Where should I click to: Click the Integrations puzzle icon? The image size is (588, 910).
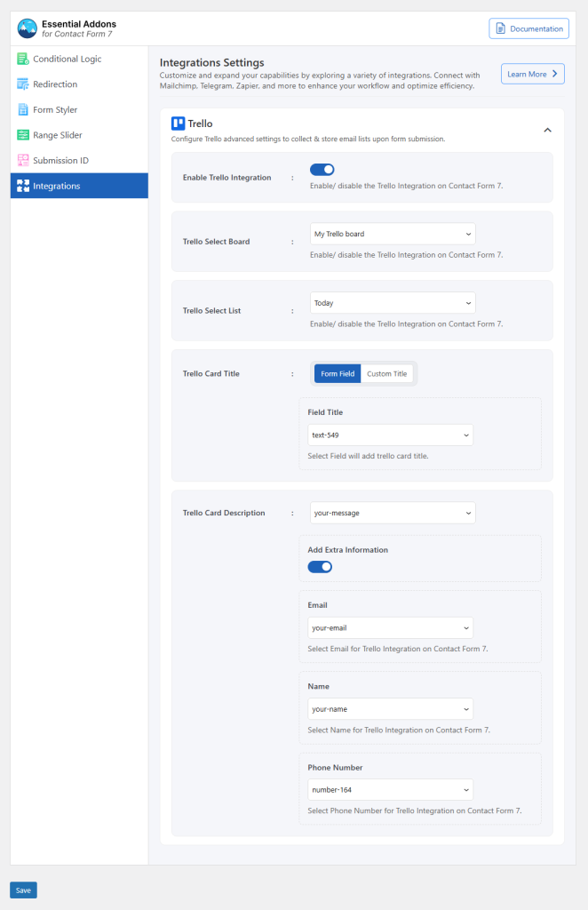(22, 186)
